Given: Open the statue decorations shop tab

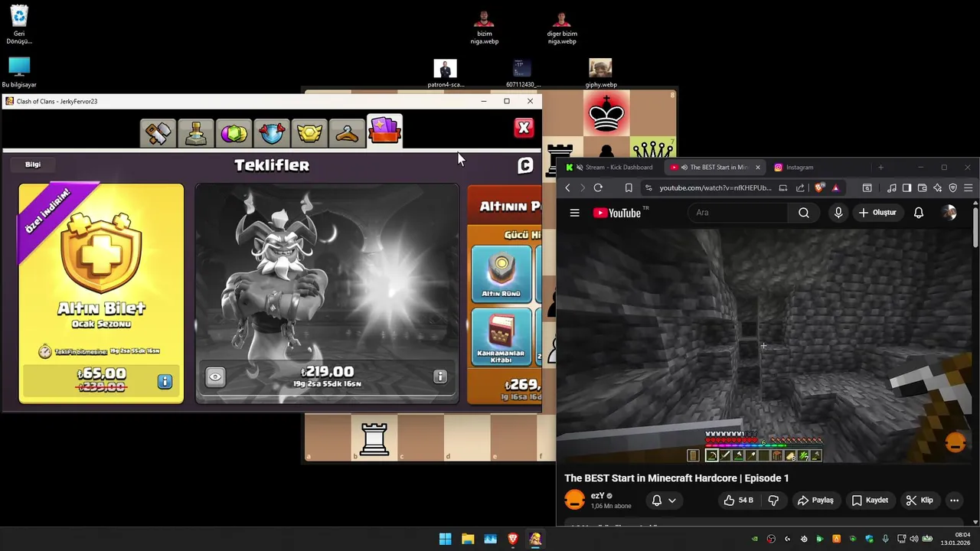Looking at the screenshot, I should 196,133.
